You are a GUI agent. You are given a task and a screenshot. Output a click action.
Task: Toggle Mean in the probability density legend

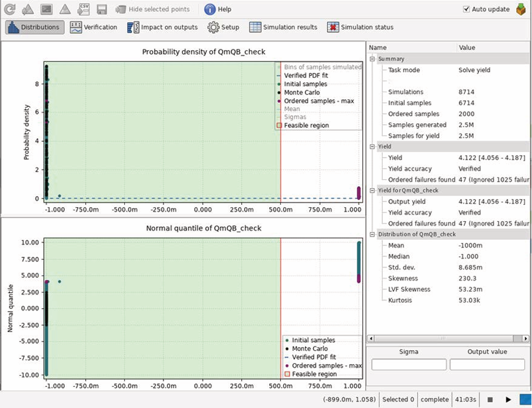click(288, 109)
